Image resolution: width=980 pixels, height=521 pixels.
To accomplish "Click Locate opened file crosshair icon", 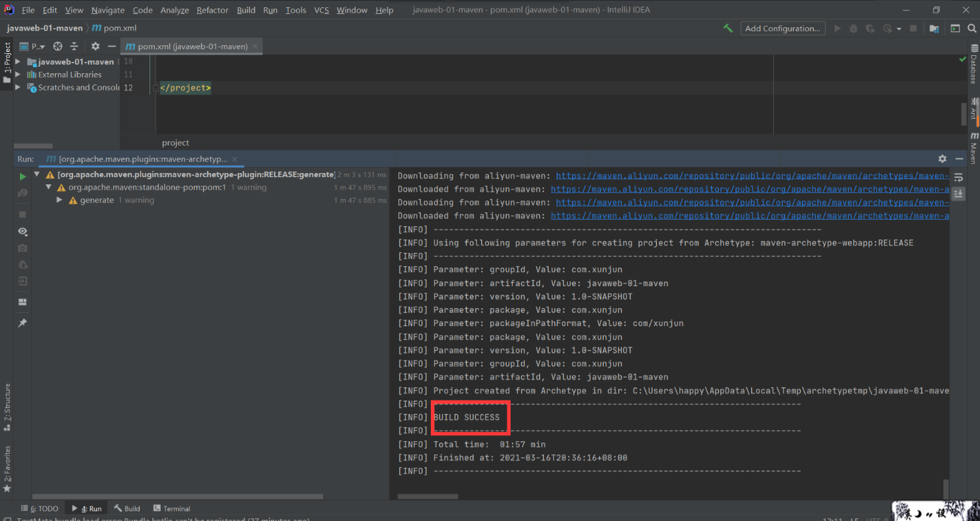I will click(x=58, y=47).
